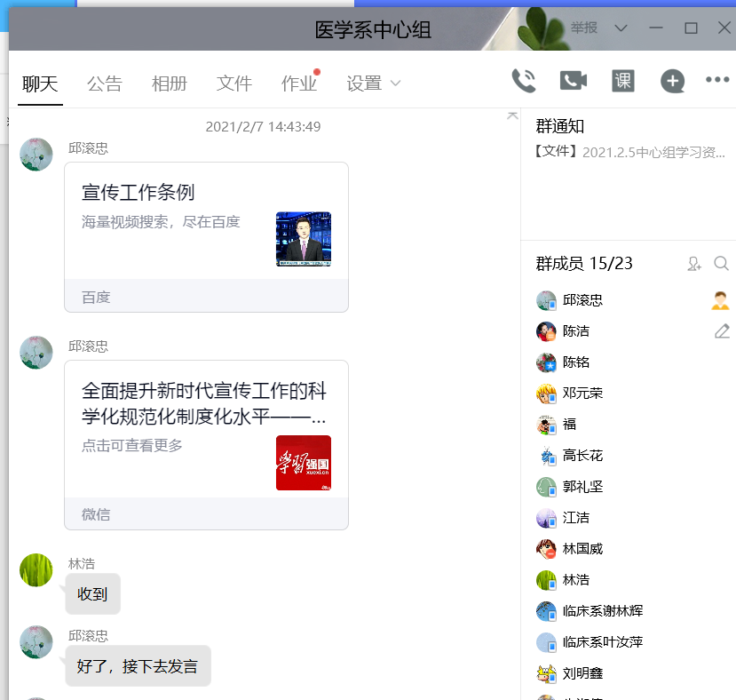Open title bar dropdown arrow next to 举报
The width and height of the screenshot is (736, 700).
[621, 28]
